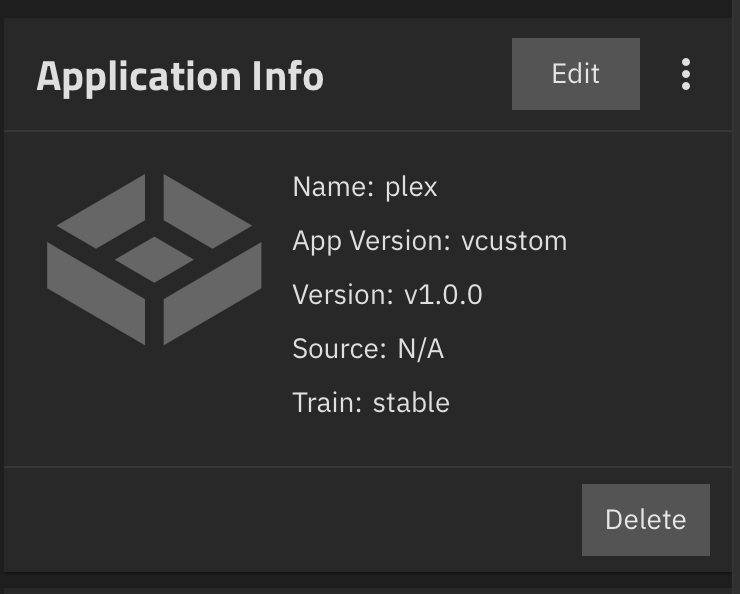Click the vertical scrollbar strip at right edge
The width and height of the screenshot is (740, 594).
coord(736,297)
